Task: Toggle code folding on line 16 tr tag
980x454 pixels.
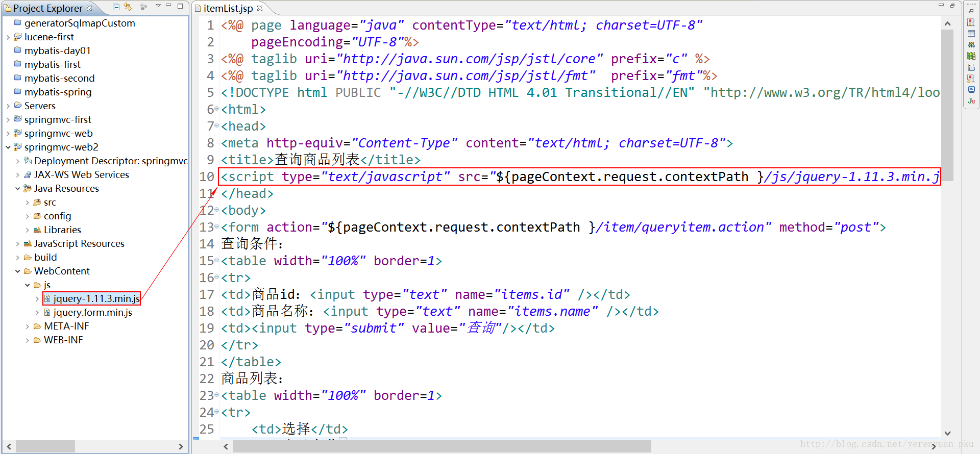Action: coord(216,277)
